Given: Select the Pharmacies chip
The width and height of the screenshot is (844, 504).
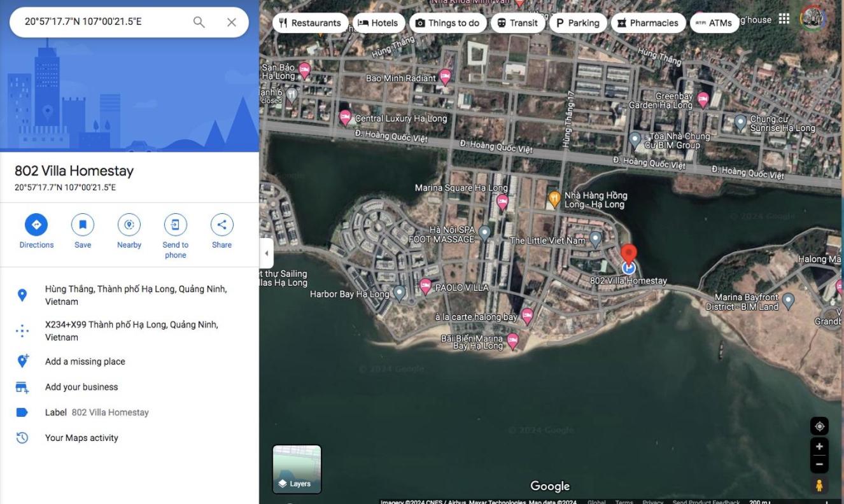Looking at the screenshot, I should point(648,23).
